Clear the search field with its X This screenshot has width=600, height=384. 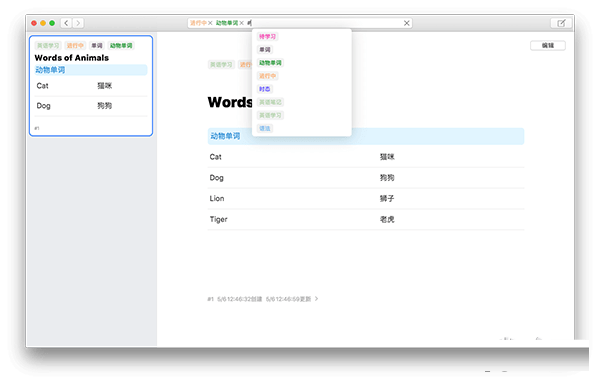[x=406, y=23]
